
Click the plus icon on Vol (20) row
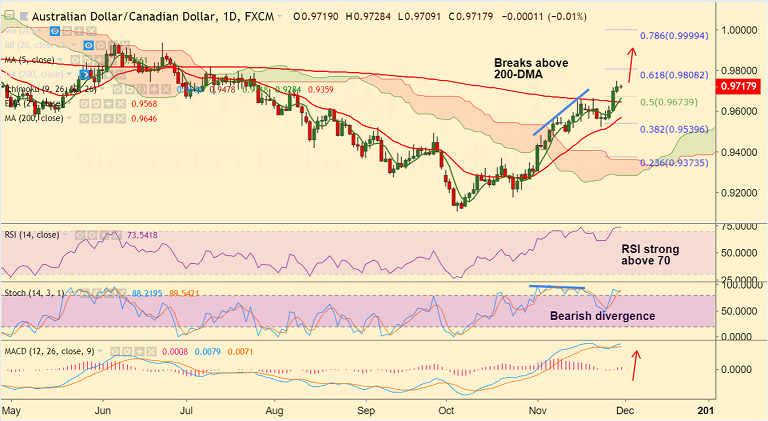[79, 31]
